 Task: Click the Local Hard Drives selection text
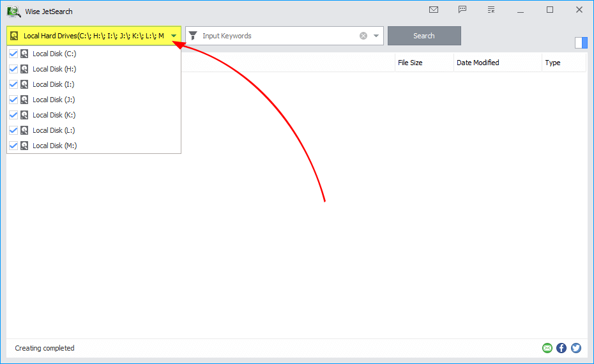click(93, 36)
